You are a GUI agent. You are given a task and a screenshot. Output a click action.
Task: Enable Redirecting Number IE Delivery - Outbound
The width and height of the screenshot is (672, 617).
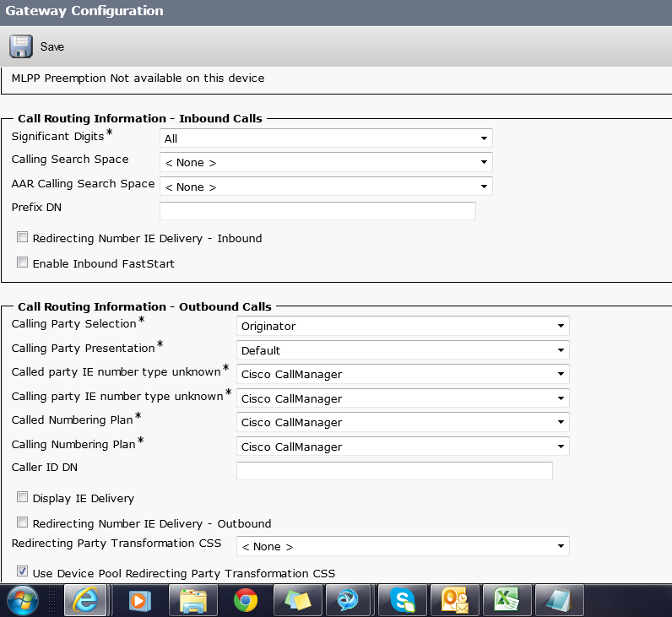click(x=22, y=522)
